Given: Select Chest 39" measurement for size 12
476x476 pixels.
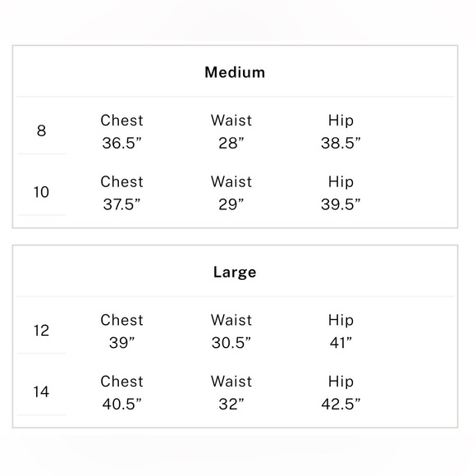Looking at the screenshot, I should pyautogui.click(x=121, y=343).
